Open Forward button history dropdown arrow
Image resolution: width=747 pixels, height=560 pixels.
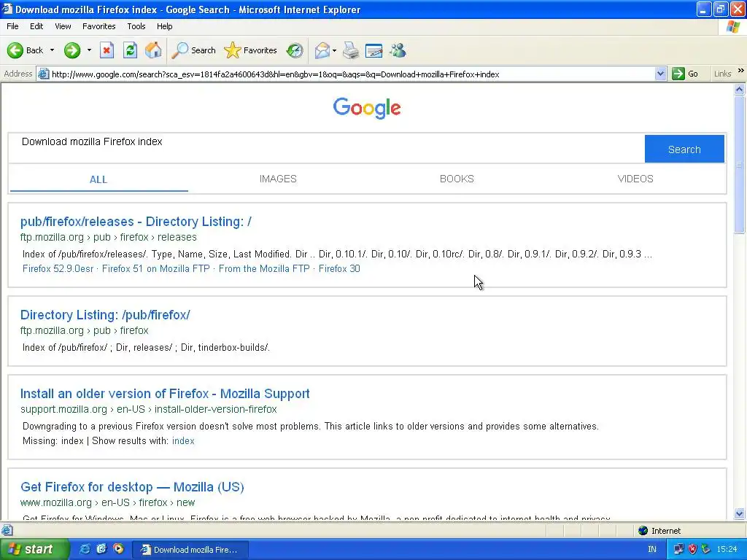89,50
